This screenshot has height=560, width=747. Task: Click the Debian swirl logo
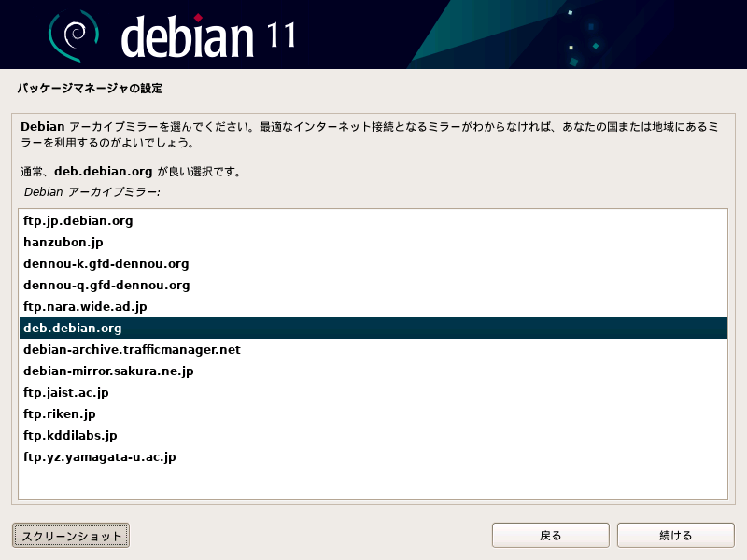pos(74,35)
